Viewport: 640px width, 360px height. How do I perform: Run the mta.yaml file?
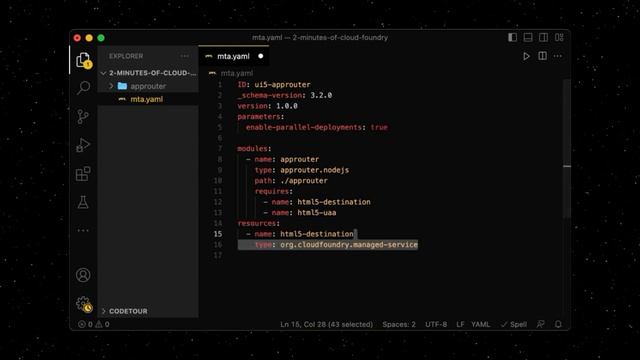(x=526, y=56)
